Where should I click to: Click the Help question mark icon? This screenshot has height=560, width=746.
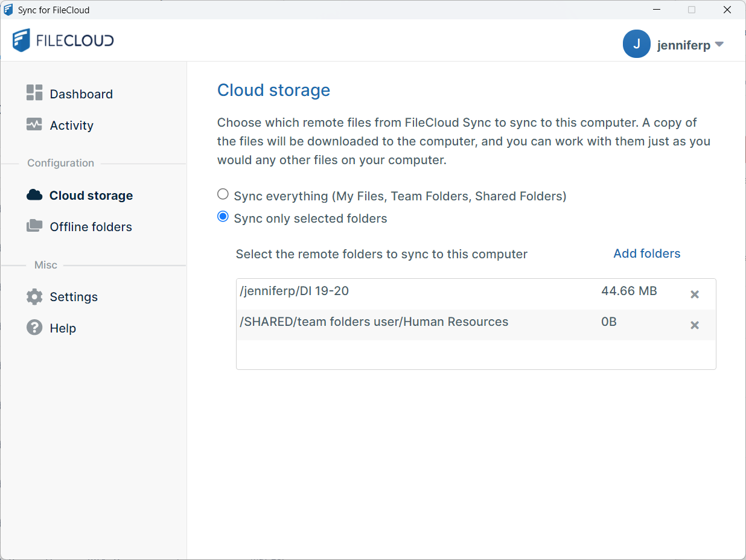point(34,327)
